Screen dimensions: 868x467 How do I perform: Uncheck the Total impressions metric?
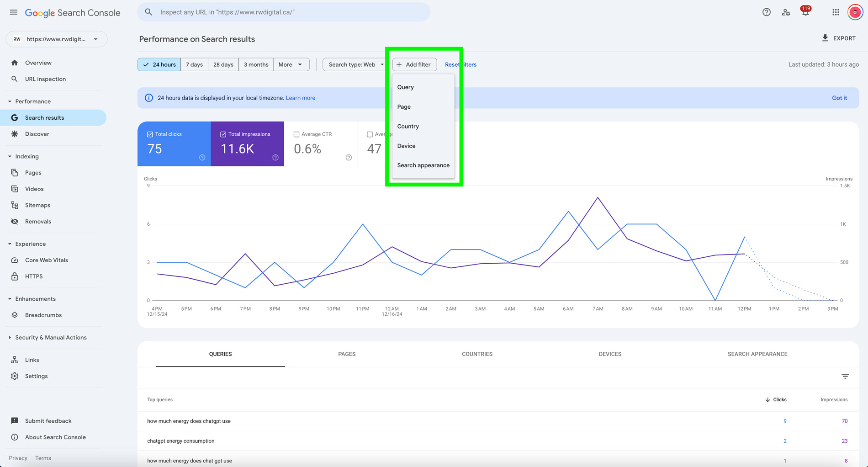(223, 134)
